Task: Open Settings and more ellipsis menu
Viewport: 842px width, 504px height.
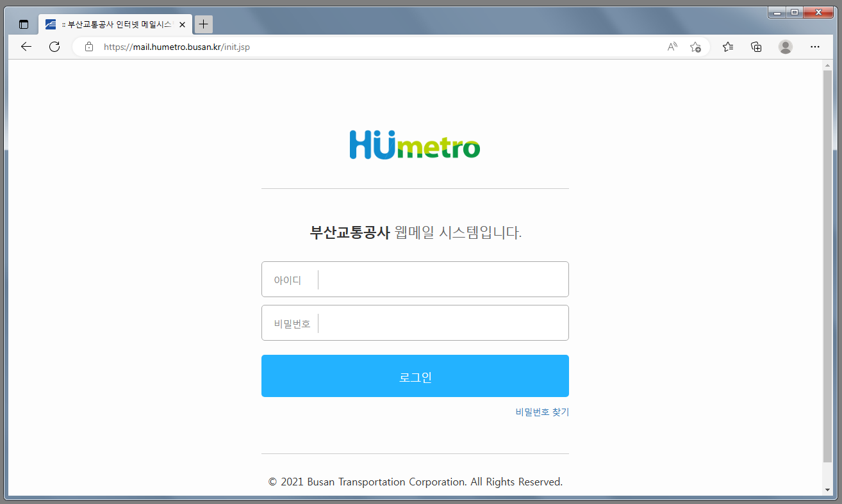Action: click(815, 47)
